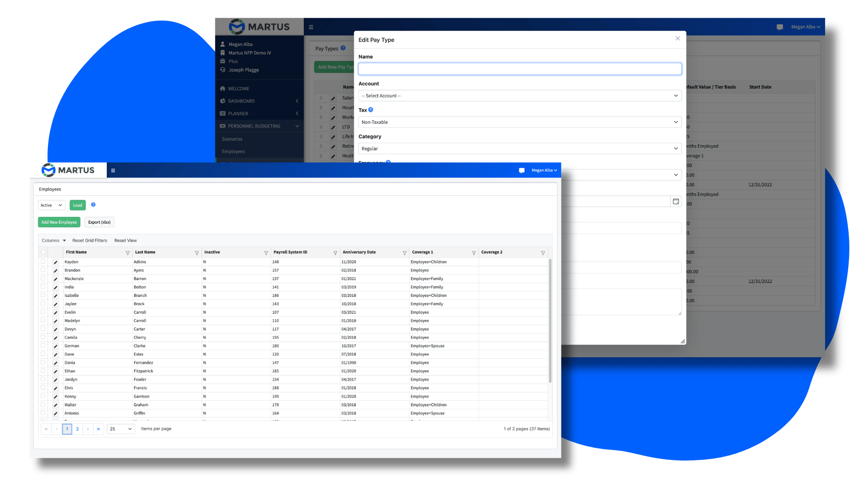This screenshot has width=868, height=488.
Task: Click the edit pencil icon for Kayden Adkins
Action: tap(56, 262)
